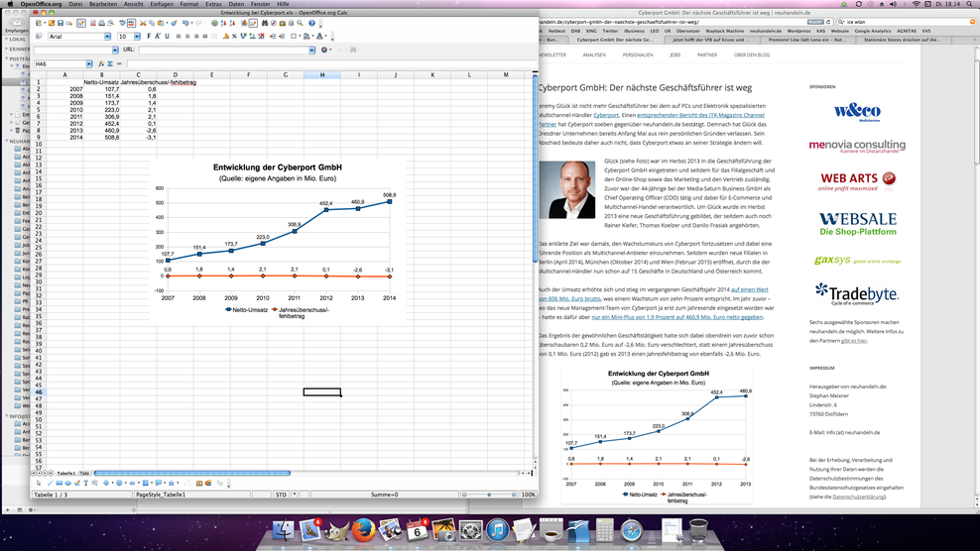Click the Print icon in toolbar
The image size is (980, 551).
tap(101, 23)
